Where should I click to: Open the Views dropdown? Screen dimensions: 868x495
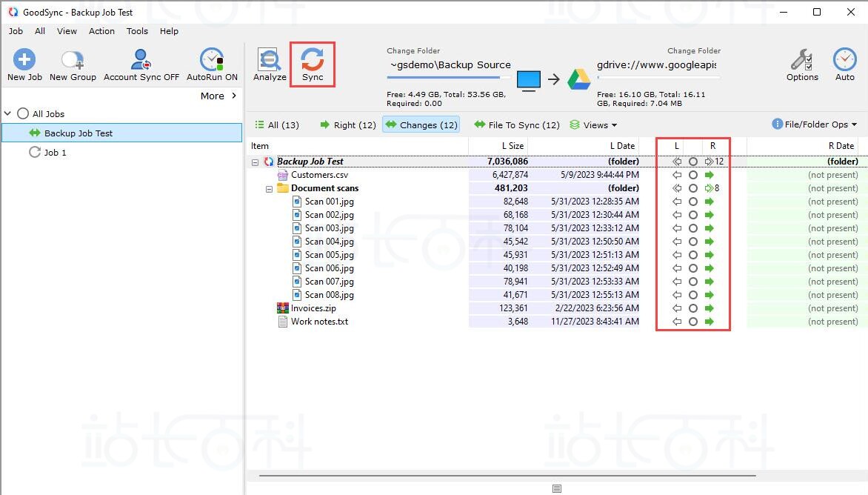pyautogui.click(x=593, y=125)
